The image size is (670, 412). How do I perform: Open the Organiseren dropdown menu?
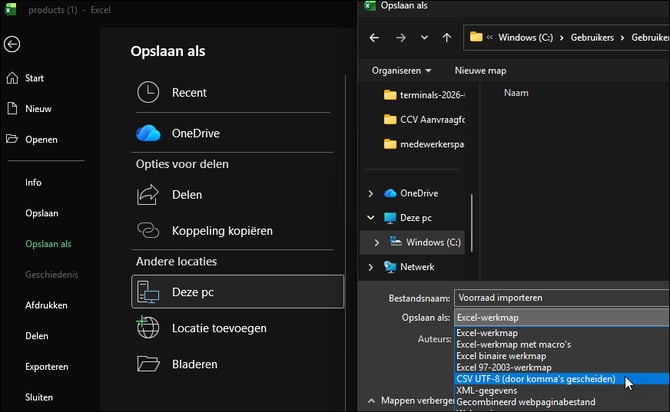(x=401, y=71)
